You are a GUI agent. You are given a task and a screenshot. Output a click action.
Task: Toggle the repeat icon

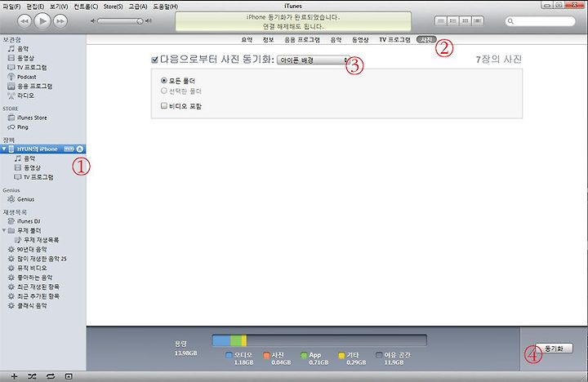coord(51,376)
